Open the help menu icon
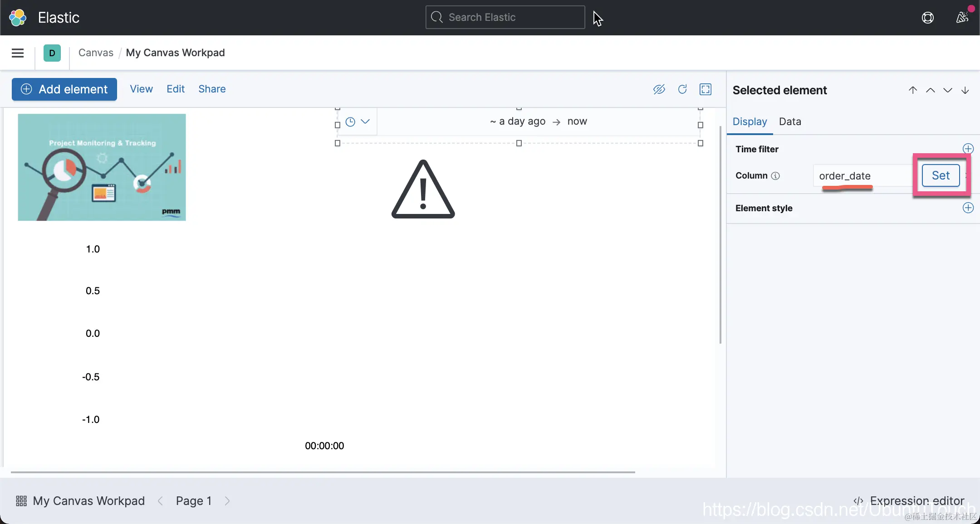 pyautogui.click(x=927, y=18)
